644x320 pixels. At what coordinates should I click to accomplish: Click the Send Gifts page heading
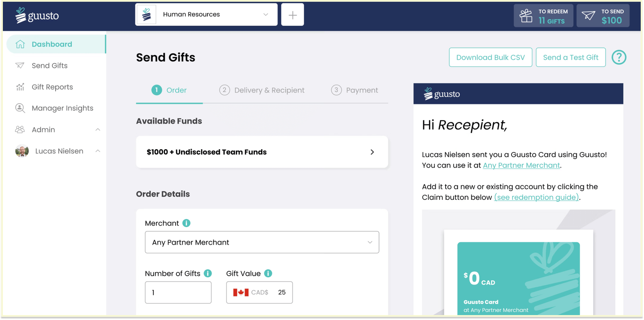(x=166, y=57)
